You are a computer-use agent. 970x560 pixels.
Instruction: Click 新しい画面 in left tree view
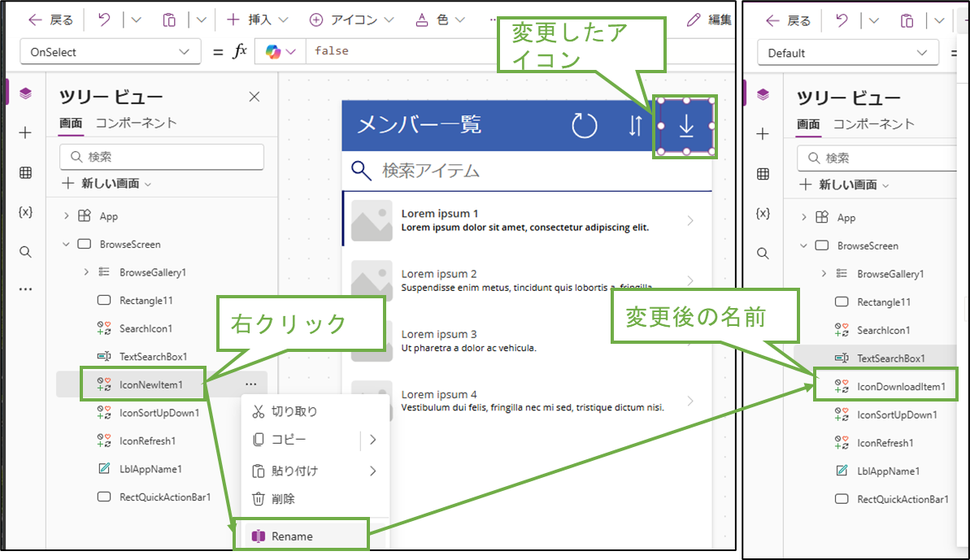click(x=107, y=184)
